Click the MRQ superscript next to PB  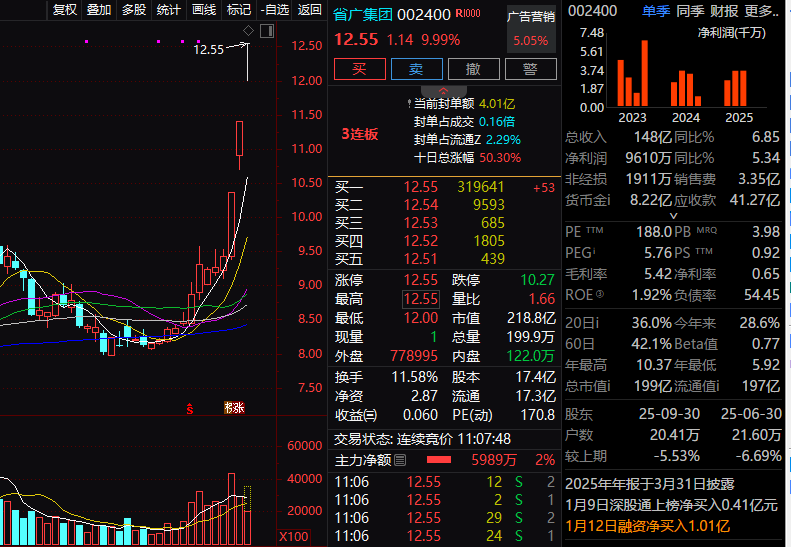[x=706, y=230]
